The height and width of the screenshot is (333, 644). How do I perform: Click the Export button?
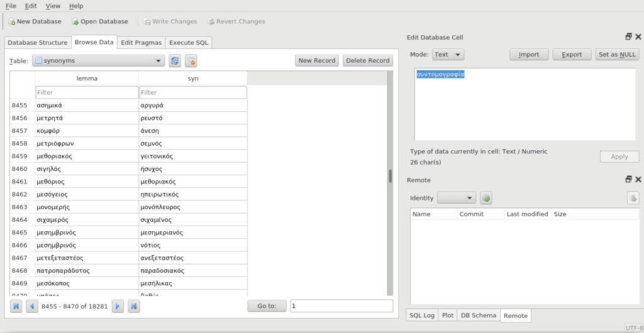572,55
